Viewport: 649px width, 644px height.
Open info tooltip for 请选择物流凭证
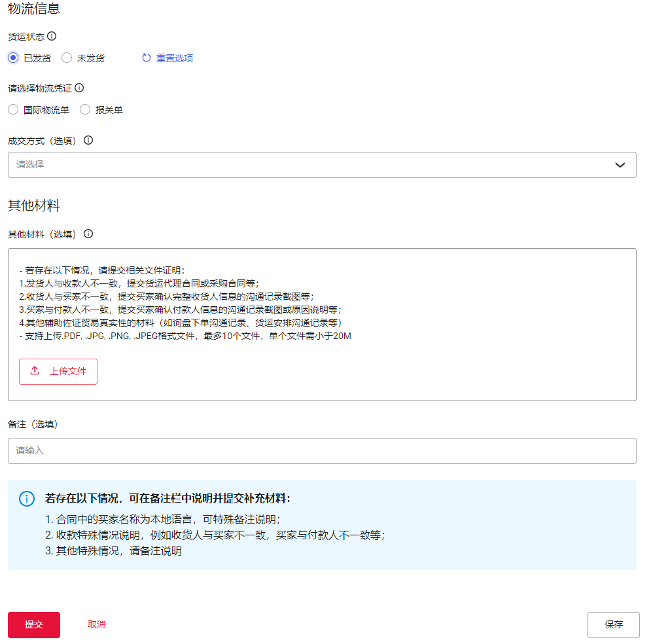[79, 88]
